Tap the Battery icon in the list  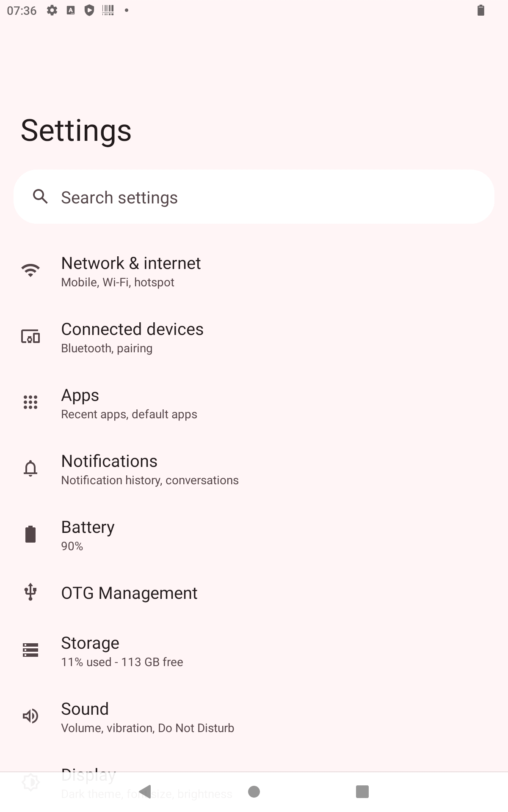point(30,534)
